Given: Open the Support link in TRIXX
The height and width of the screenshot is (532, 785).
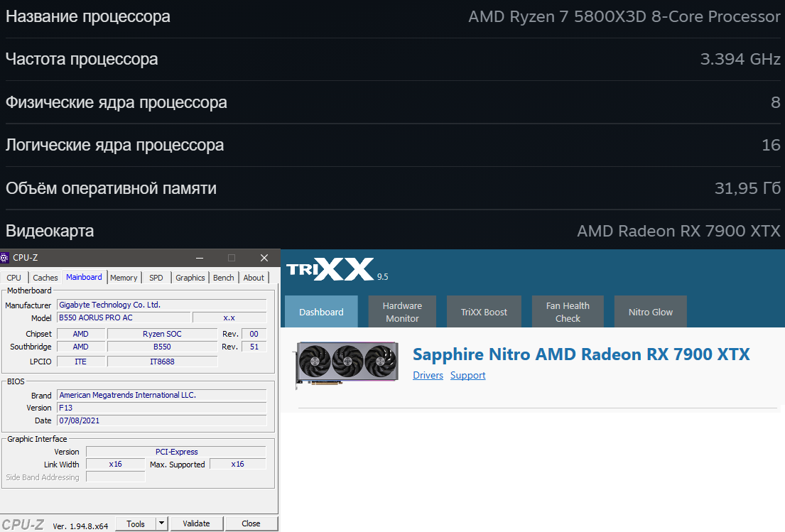Looking at the screenshot, I should click(467, 375).
